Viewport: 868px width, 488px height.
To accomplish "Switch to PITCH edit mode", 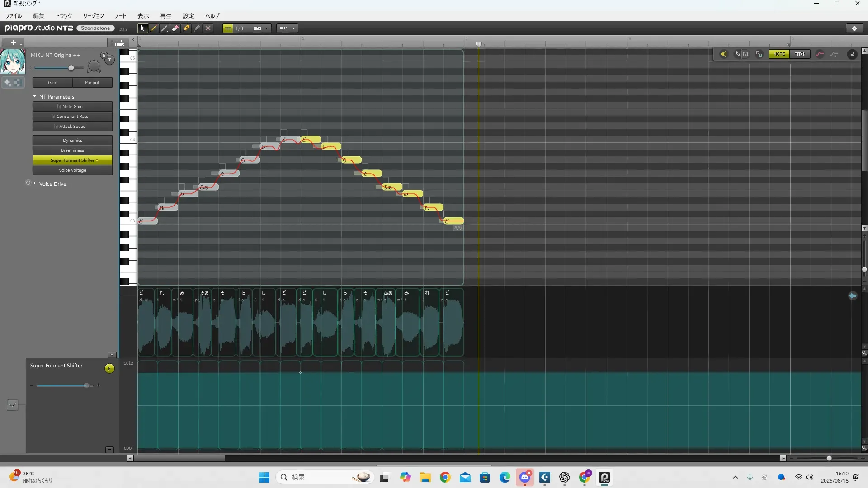I will pos(800,54).
